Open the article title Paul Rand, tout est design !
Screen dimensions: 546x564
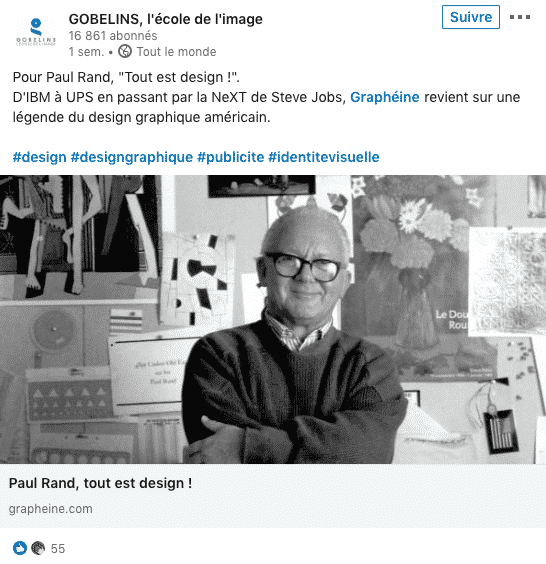tap(100, 483)
